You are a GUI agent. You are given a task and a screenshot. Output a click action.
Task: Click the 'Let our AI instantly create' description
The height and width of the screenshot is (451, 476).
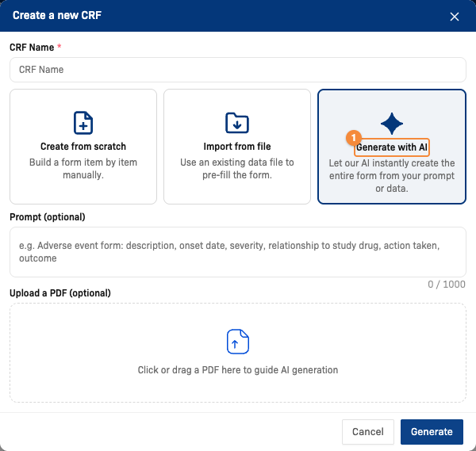[x=392, y=176]
